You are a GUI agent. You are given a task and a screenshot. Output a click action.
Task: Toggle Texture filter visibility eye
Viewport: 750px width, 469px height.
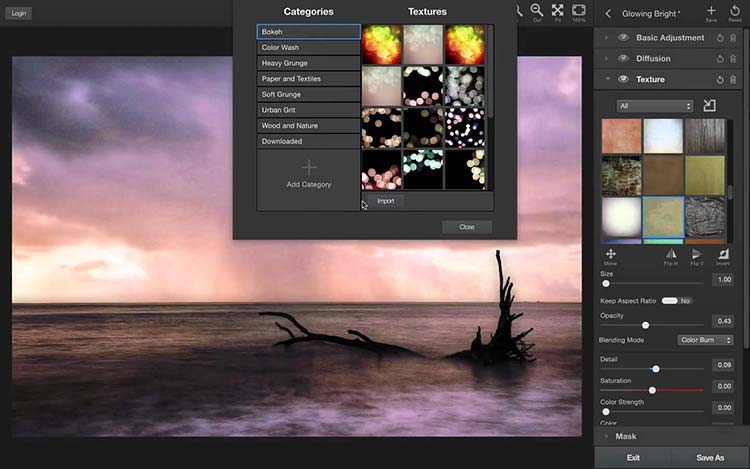(623, 79)
